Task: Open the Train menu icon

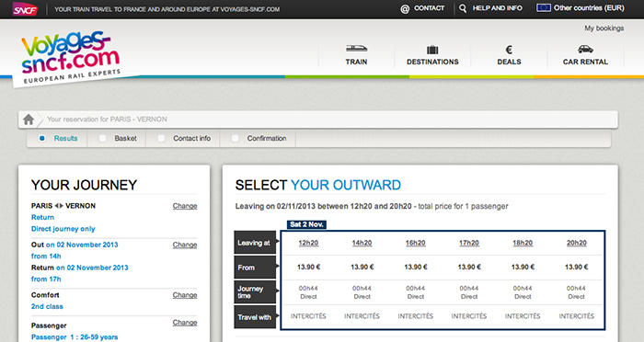Action: point(356,49)
